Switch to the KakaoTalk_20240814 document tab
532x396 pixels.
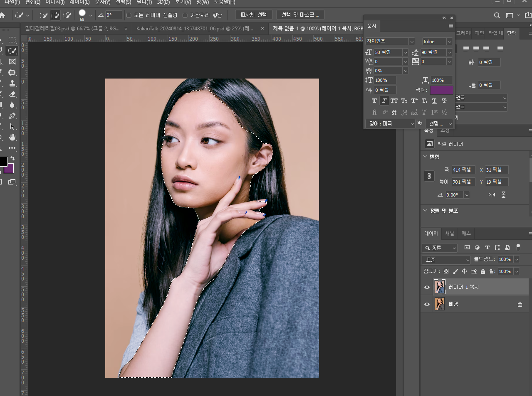pos(195,29)
